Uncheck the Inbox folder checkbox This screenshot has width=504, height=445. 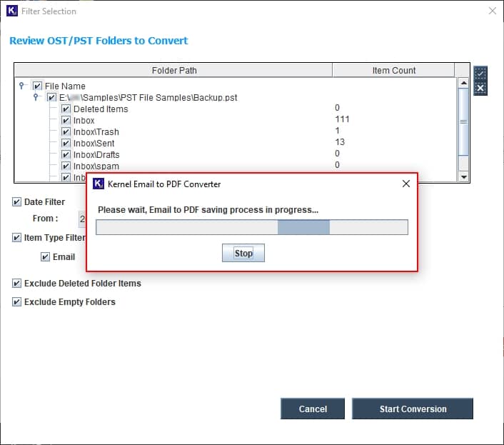(66, 120)
